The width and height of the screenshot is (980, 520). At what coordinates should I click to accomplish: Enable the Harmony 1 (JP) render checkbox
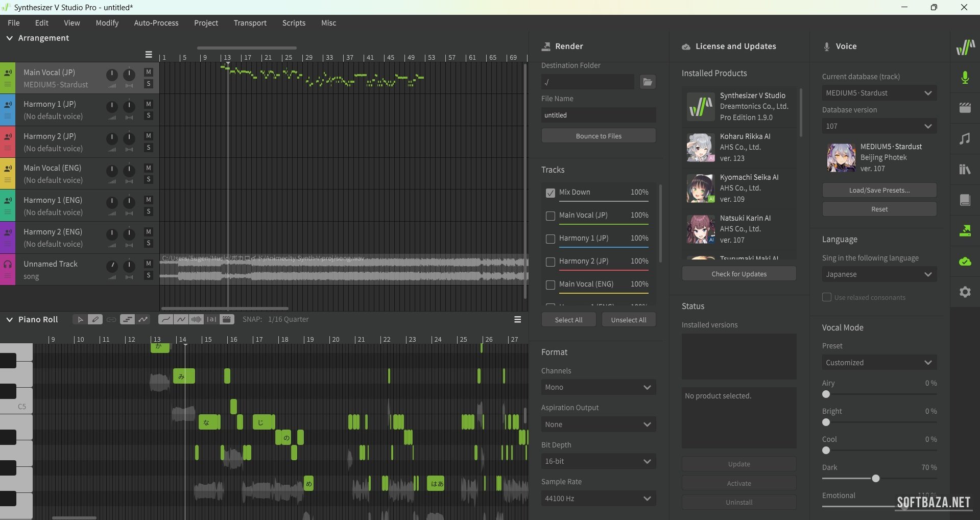point(550,239)
